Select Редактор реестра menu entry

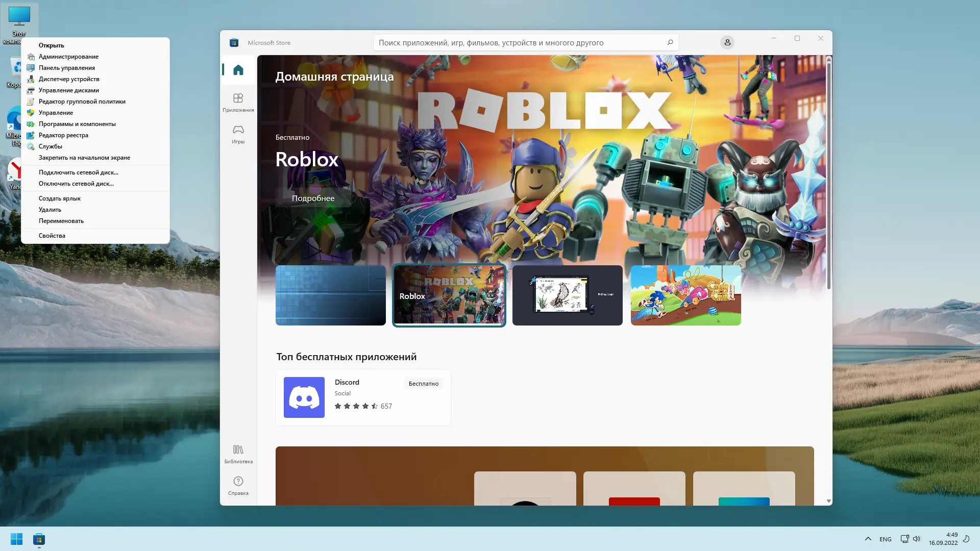[63, 135]
